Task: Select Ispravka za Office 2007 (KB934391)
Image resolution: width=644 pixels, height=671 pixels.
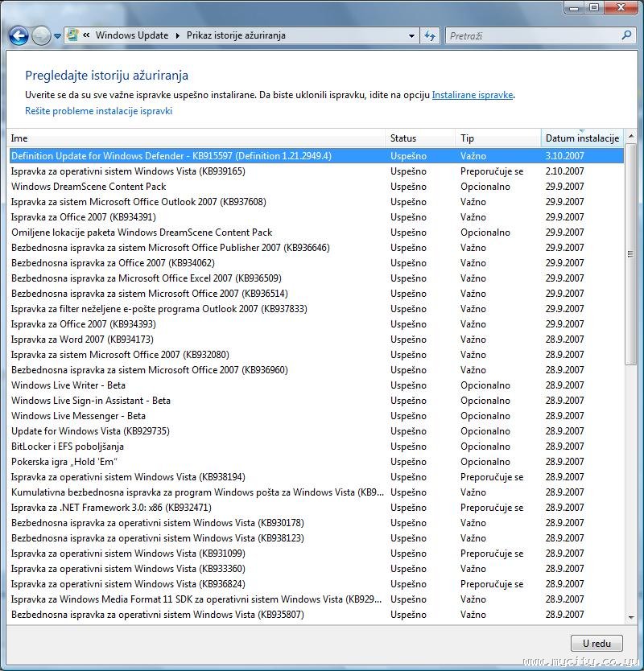Action: pyautogui.click(x=316, y=217)
